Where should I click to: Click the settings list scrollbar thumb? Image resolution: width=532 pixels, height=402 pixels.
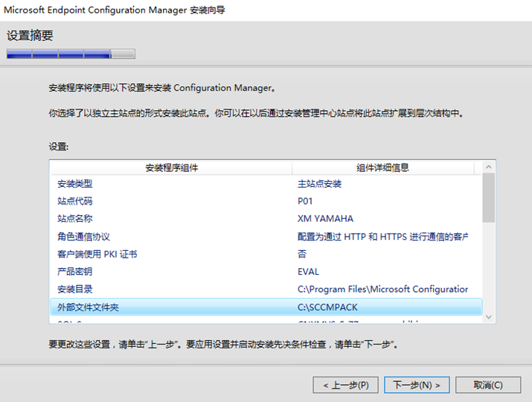[x=489, y=197]
